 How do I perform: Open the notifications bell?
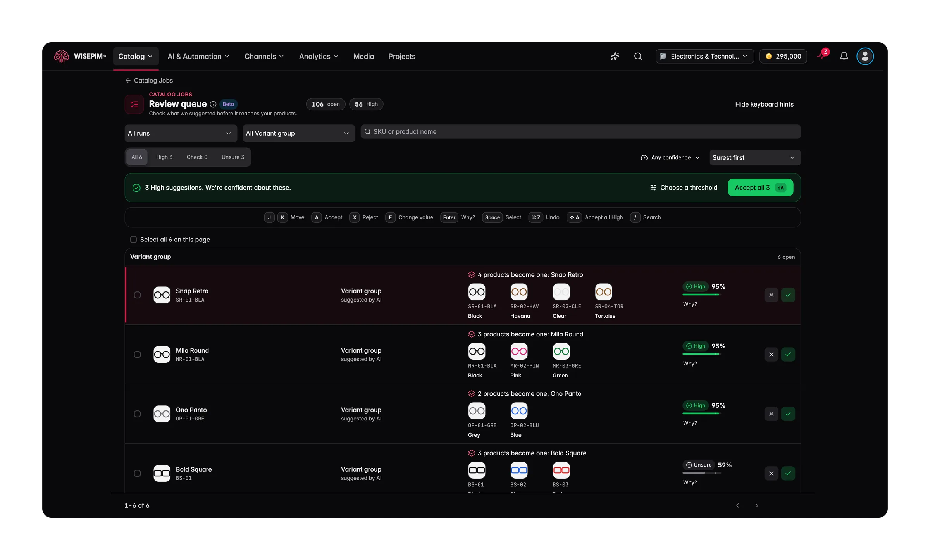(844, 56)
